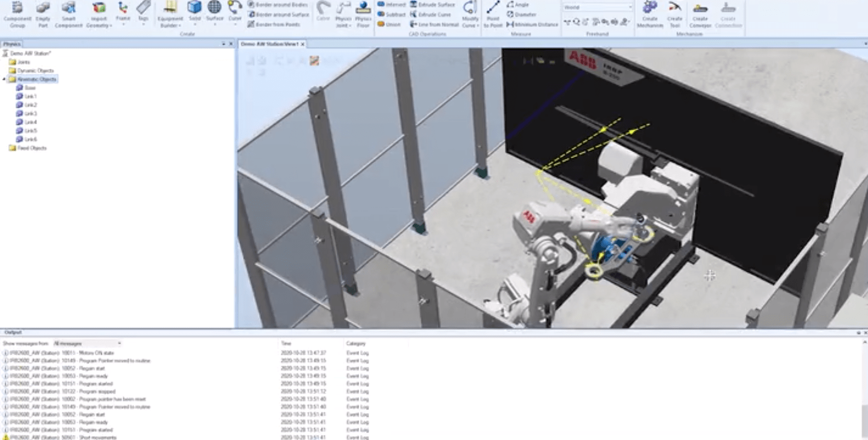Image resolution: width=868 pixels, height=440 pixels.
Task: Select the Demo AW Station View1 tab
Action: (269, 44)
